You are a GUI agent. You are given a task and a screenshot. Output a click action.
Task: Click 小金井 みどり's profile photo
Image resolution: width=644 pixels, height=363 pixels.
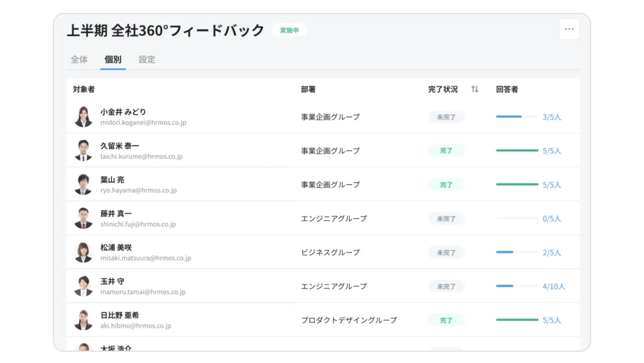pos(83,117)
